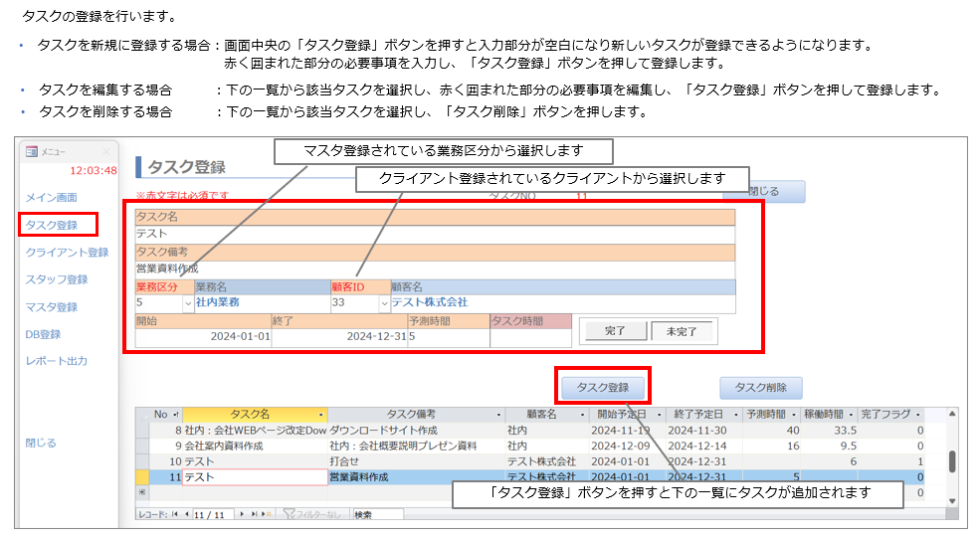
Task: Click the 営業資料作成 cell in row 11
Action: coord(417,477)
